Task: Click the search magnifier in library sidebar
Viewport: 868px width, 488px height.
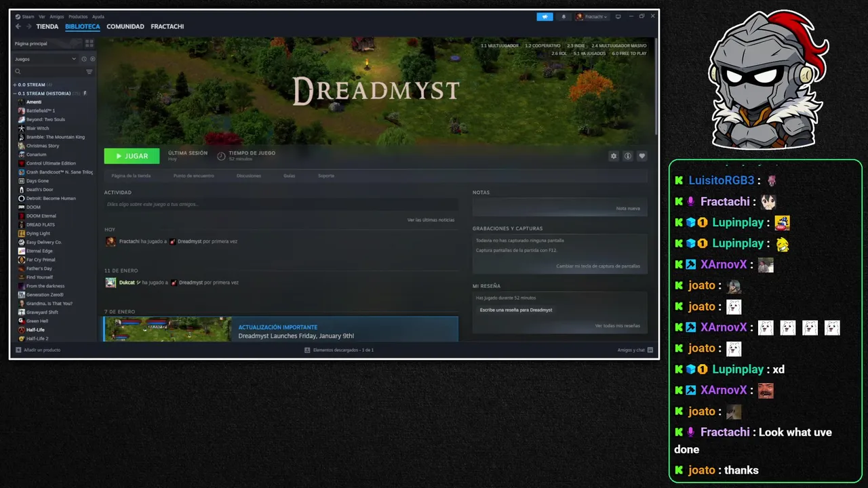Action: [18, 71]
